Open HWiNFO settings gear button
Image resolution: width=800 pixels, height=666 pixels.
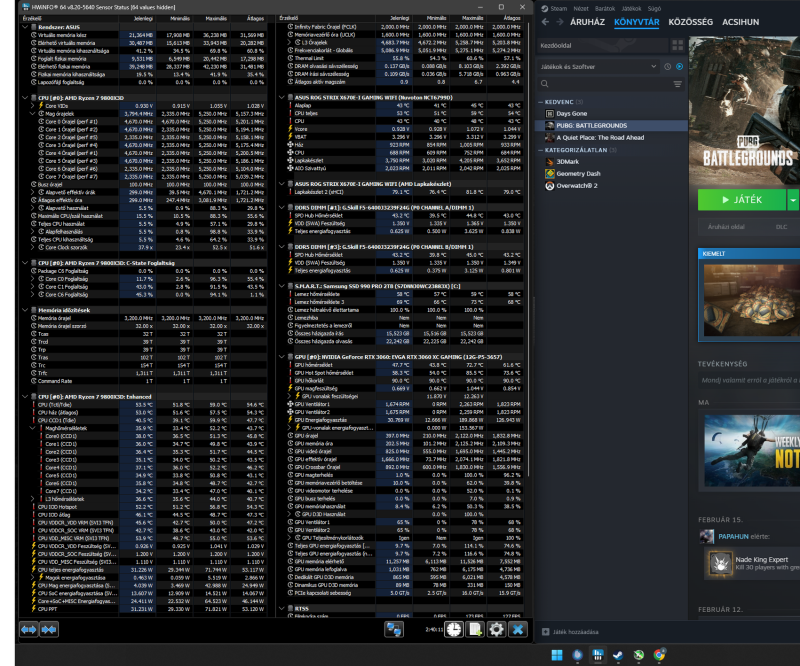click(496, 629)
